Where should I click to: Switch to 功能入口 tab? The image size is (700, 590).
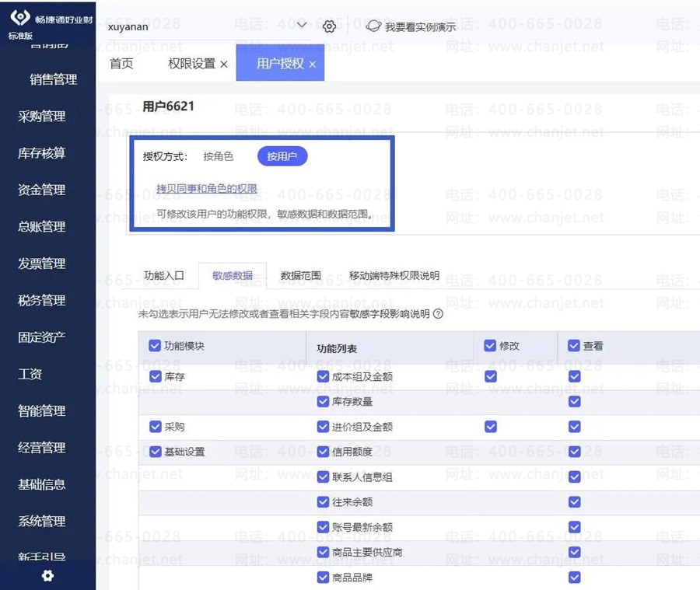tap(164, 275)
